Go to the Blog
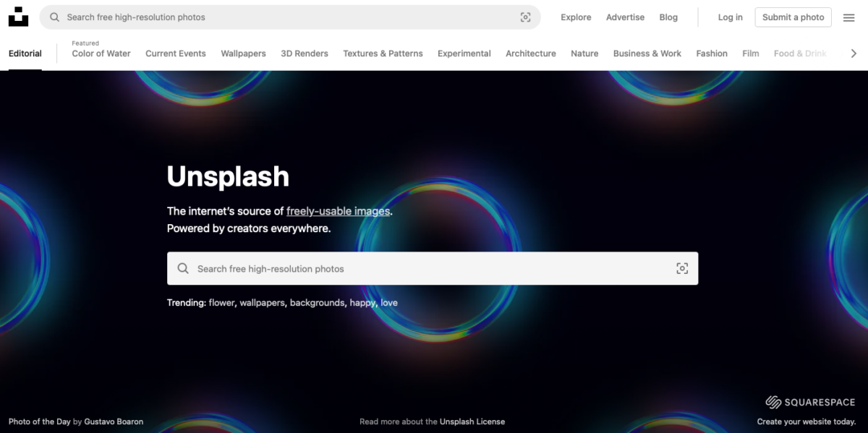This screenshot has height=433, width=868. [x=668, y=17]
